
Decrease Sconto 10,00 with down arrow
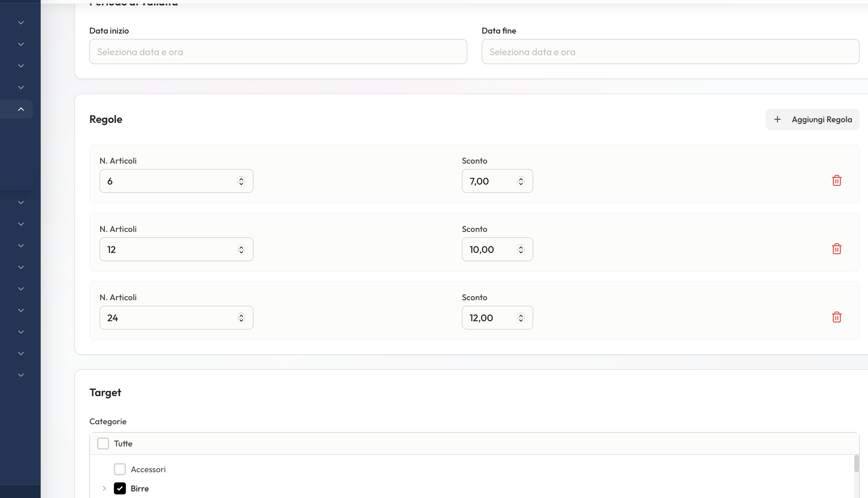521,252
